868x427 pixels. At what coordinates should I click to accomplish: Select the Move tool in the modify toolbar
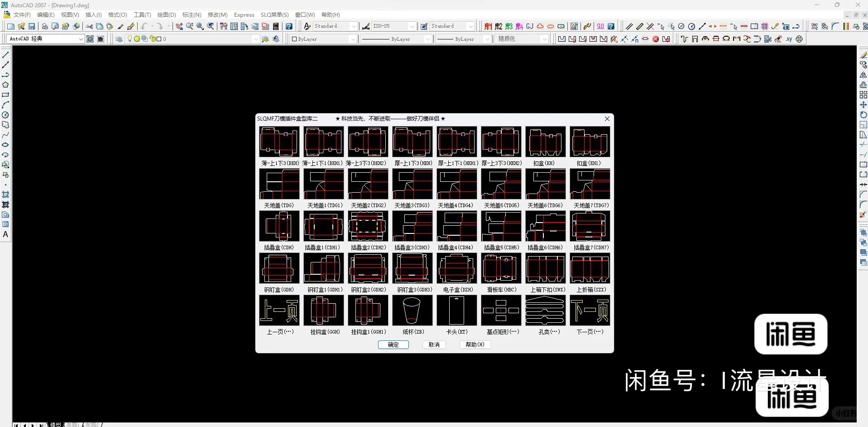(x=863, y=105)
